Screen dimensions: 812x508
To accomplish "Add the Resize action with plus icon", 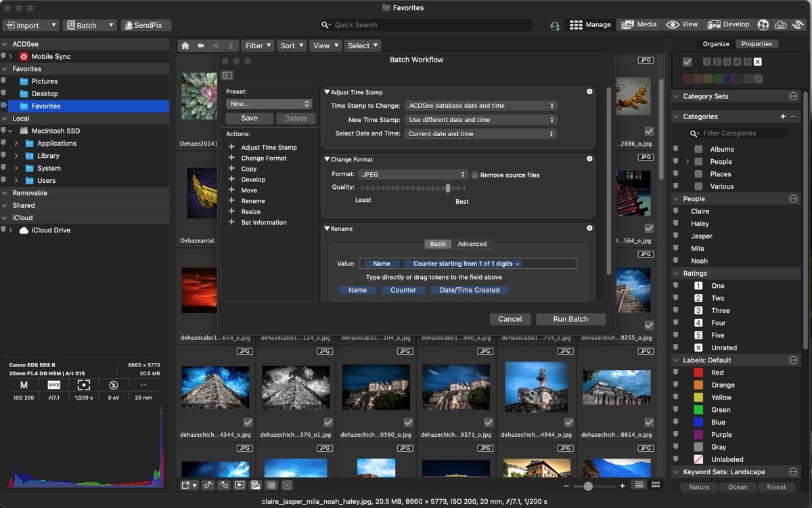I will 231,212.
